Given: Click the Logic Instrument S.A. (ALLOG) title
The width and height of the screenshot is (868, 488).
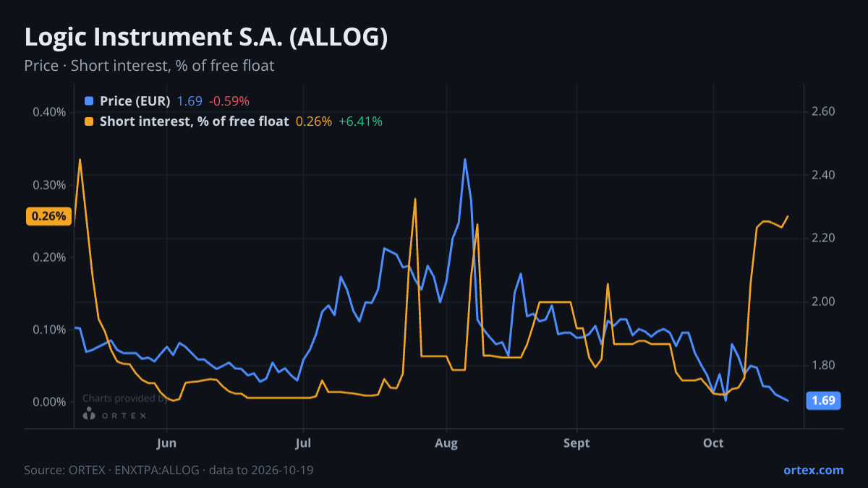Looking at the screenshot, I should click(x=205, y=38).
